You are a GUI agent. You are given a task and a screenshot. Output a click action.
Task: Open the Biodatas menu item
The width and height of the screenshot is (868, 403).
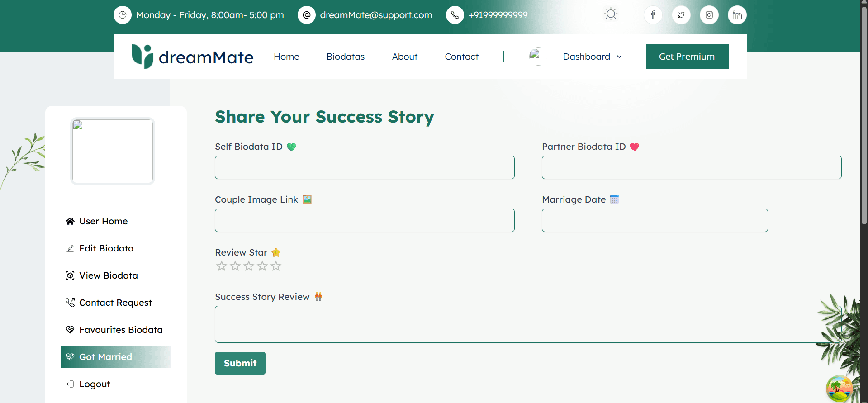coord(346,57)
